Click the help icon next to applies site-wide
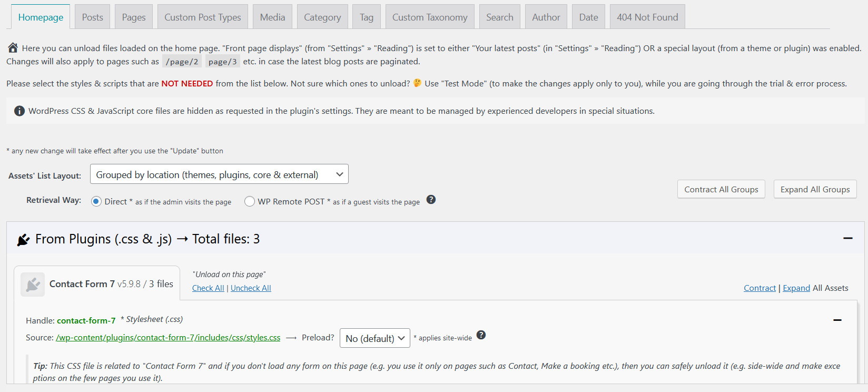Screen dimensions: 868x392 coord(481,335)
